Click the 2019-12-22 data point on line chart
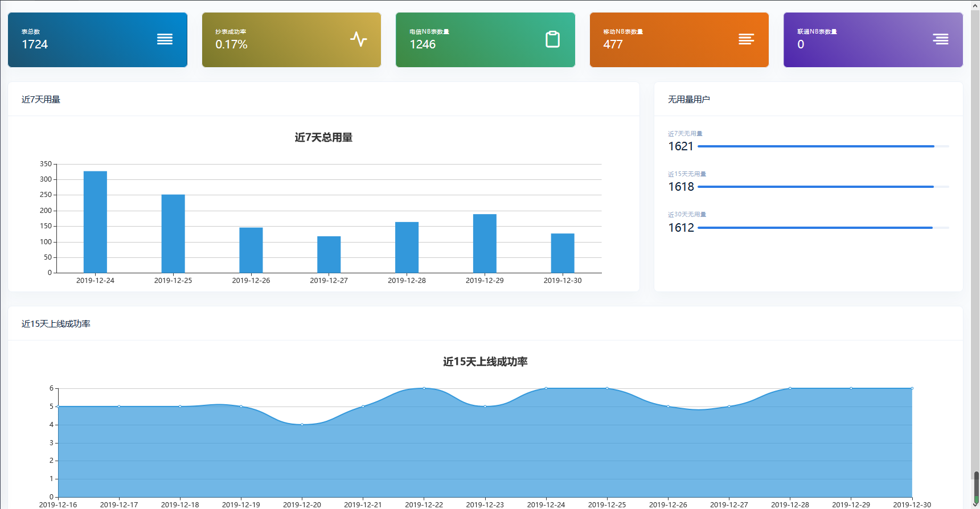The image size is (980, 509). click(424, 388)
